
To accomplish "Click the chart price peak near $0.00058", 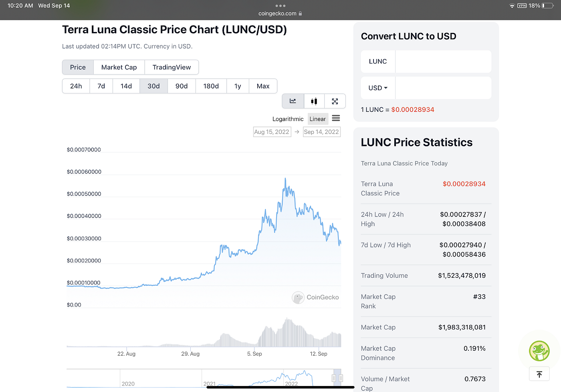I will pos(285,178).
